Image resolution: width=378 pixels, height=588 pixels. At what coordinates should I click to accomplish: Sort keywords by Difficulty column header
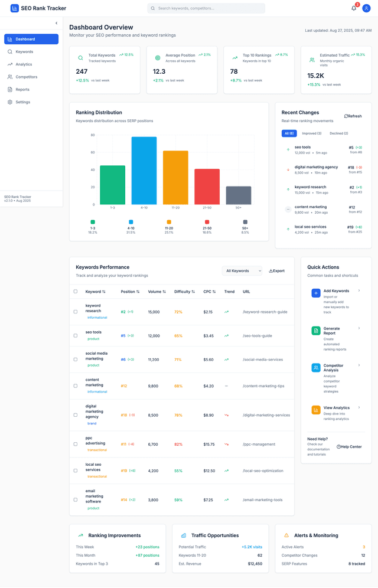click(x=184, y=292)
